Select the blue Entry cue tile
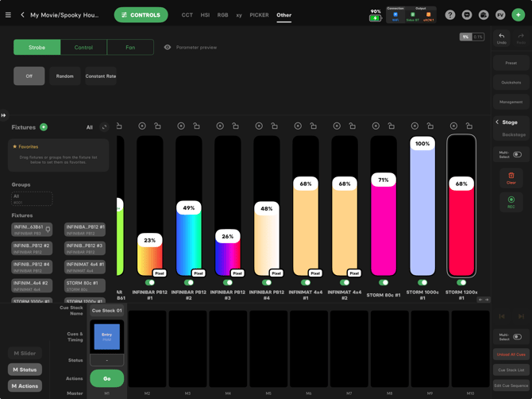 click(107, 337)
